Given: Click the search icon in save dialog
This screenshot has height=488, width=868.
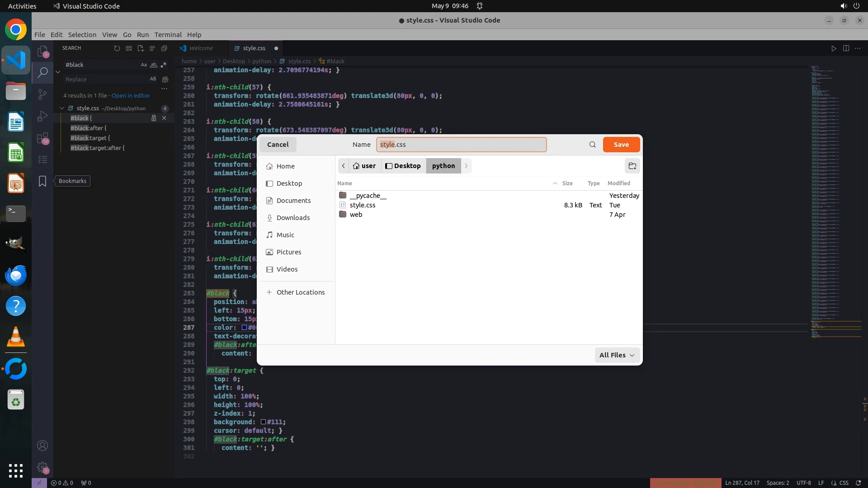Looking at the screenshot, I should 592,145.
